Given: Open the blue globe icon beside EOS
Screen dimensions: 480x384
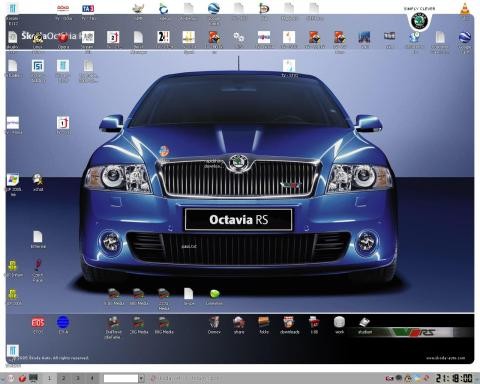Looking at the screenshot, I should (x=63, y=322).
